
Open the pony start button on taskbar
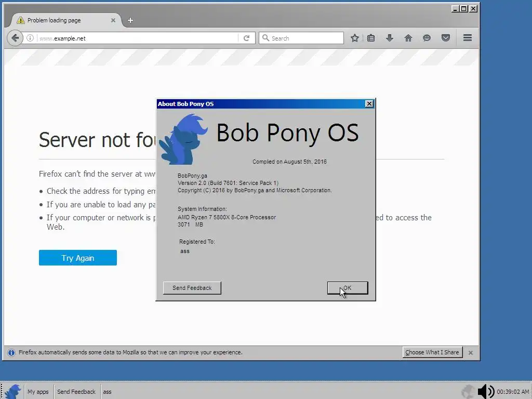(13, 392)
